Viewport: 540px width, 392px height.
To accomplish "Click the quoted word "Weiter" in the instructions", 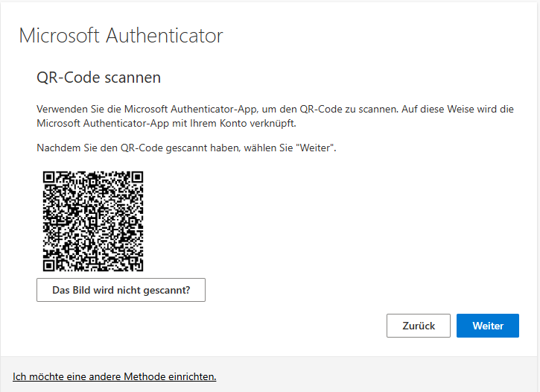I will [x=316, y=148].
